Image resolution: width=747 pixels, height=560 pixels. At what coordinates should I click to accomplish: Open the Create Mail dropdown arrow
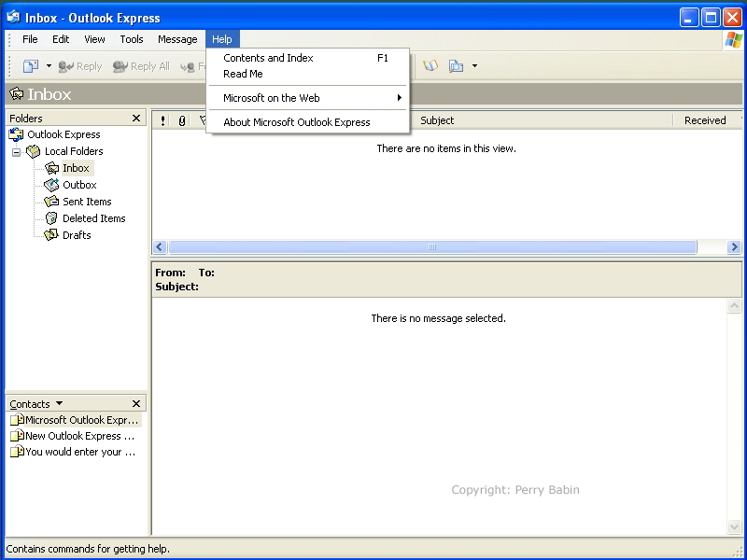point(49,66)
